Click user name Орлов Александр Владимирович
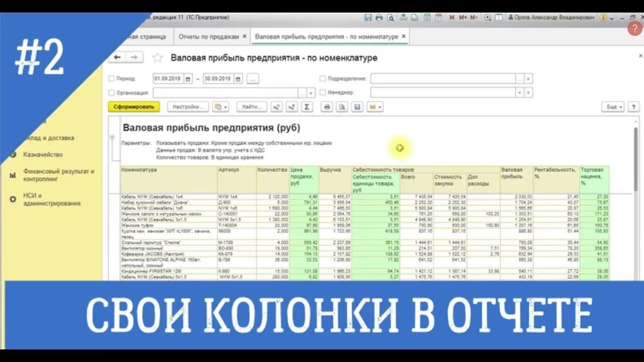The image size is (644, 362). coord(555,17)
